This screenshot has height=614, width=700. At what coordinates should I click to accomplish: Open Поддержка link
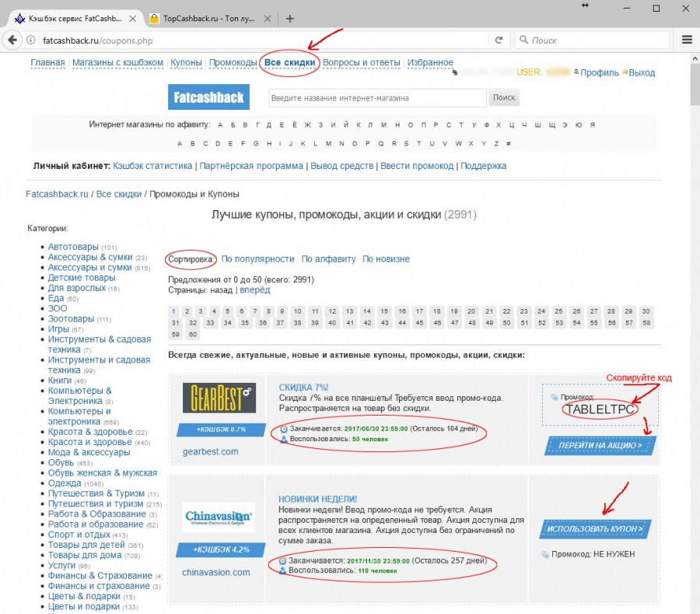(x=483, y=166)
